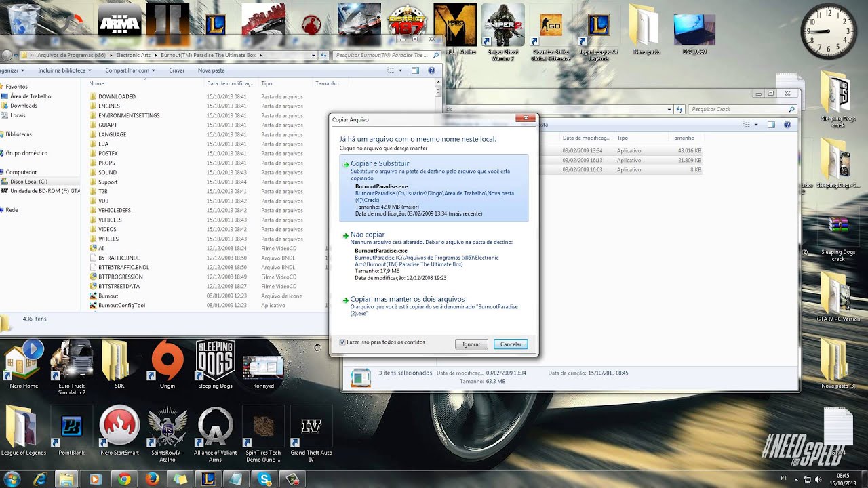Open Nero StartSmart desktop shortcut

click(119, 431)
